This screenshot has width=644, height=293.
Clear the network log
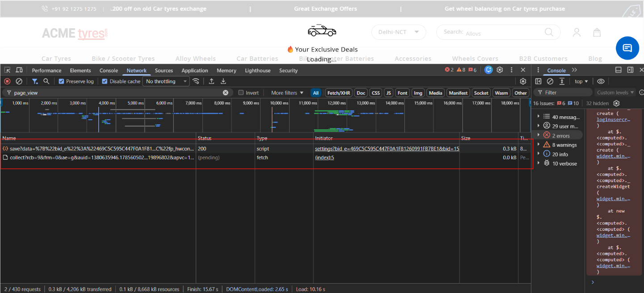click(19, 81)
